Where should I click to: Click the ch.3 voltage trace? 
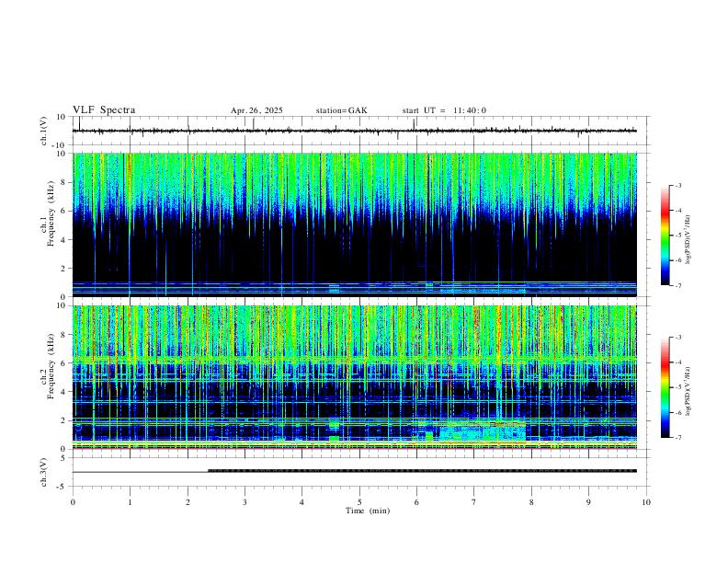(355, 471)
